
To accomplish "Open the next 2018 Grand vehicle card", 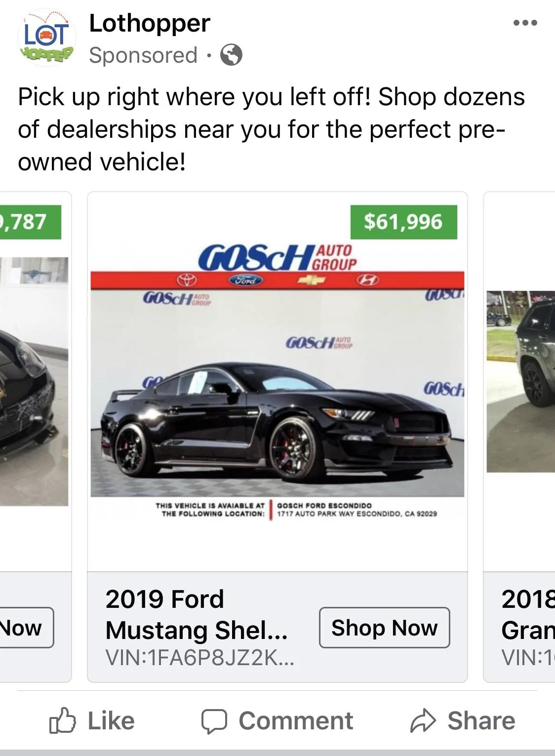I will click(x=519, y=437).
